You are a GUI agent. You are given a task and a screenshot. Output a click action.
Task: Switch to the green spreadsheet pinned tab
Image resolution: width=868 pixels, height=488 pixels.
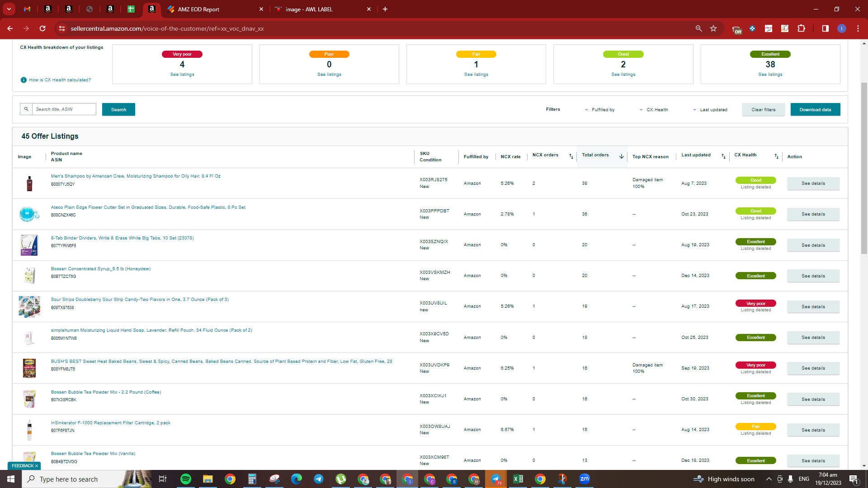131,9
